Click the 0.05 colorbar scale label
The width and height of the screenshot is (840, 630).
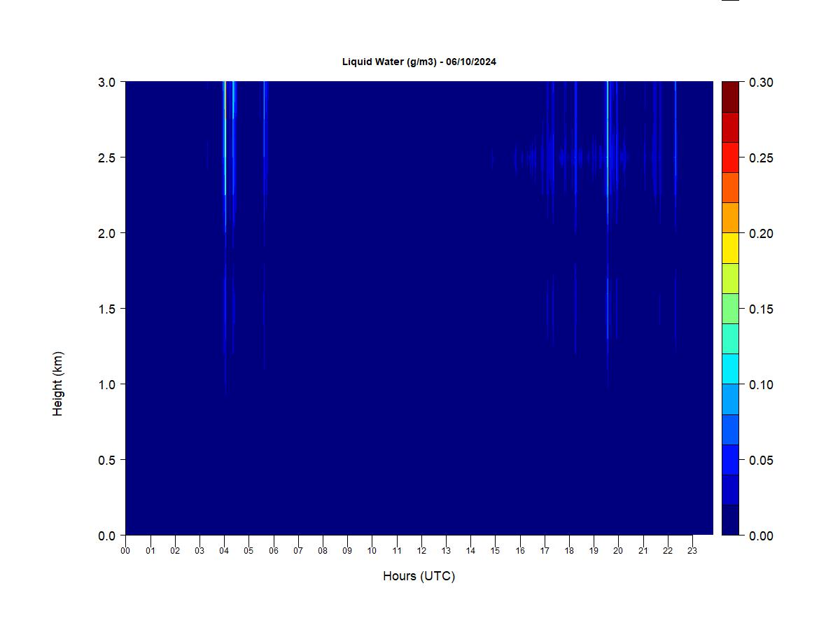[761, 461]
